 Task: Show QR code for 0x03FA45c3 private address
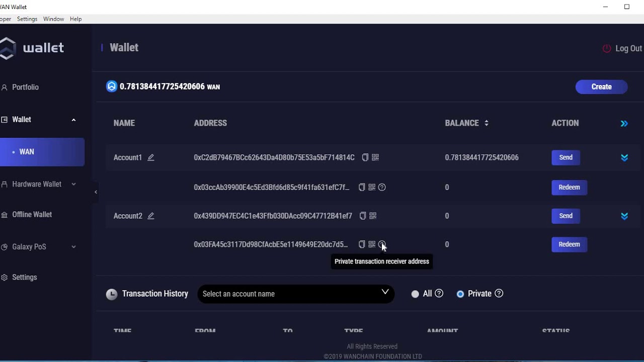372,244
